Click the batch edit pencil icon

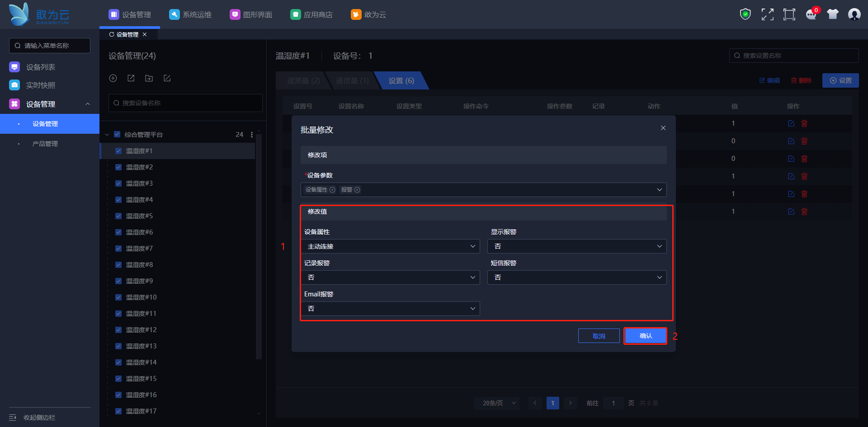click(x=167, y=78)
